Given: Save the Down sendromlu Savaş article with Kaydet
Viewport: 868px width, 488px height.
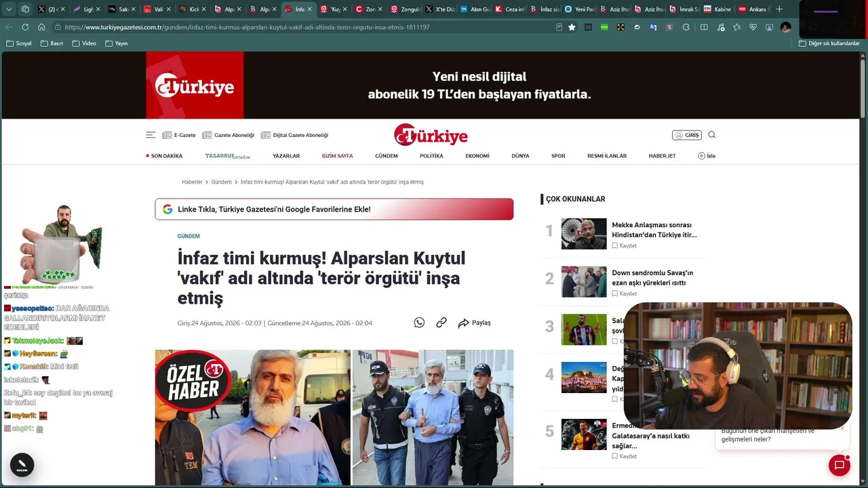Looking at the screenshot, I should pos(625,293).
